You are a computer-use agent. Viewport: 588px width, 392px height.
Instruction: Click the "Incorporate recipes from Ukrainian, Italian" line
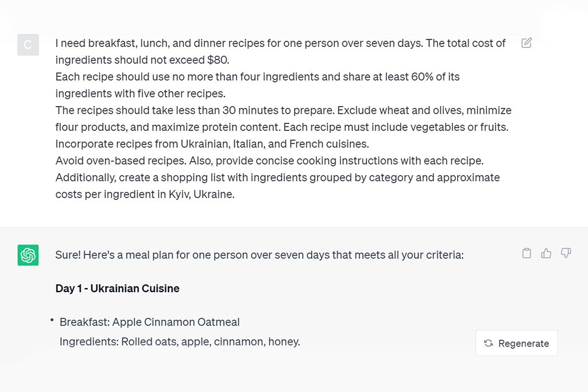click(212, 144)
